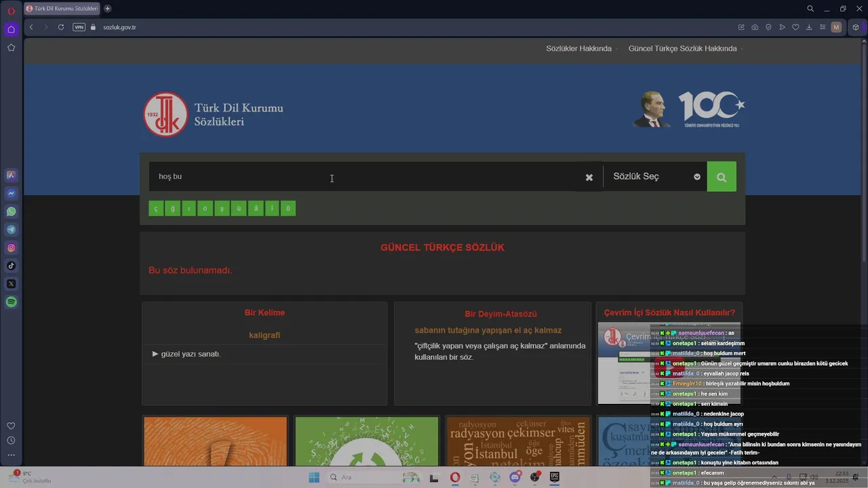Click the taskbar search box 'Ara'
Screen dimensions: 868x488
[373, 477]
